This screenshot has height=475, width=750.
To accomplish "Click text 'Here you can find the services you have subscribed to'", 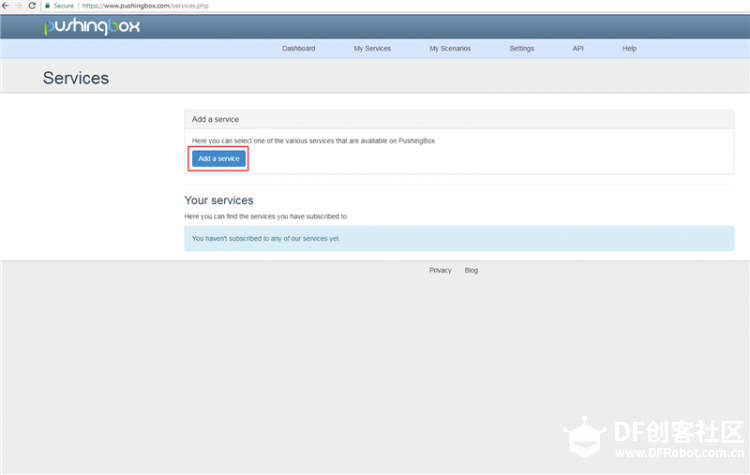I will [x=266, y=216].
